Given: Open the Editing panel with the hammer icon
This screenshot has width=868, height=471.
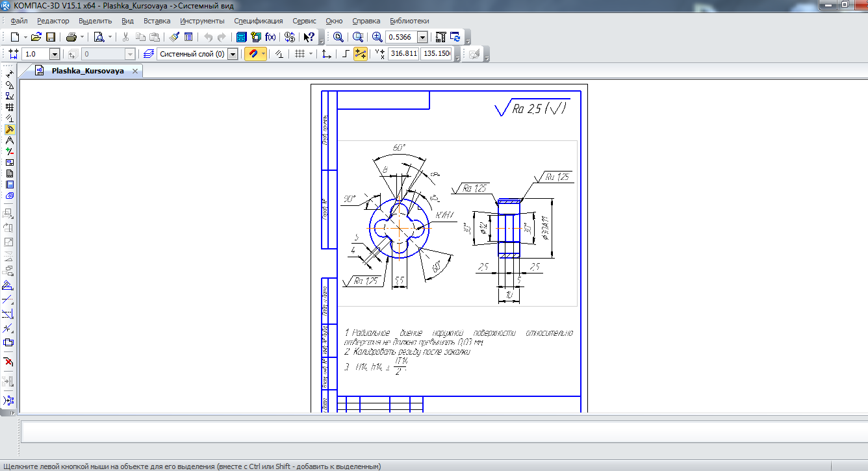Looking at the screenshot, I should click(10, 129).
